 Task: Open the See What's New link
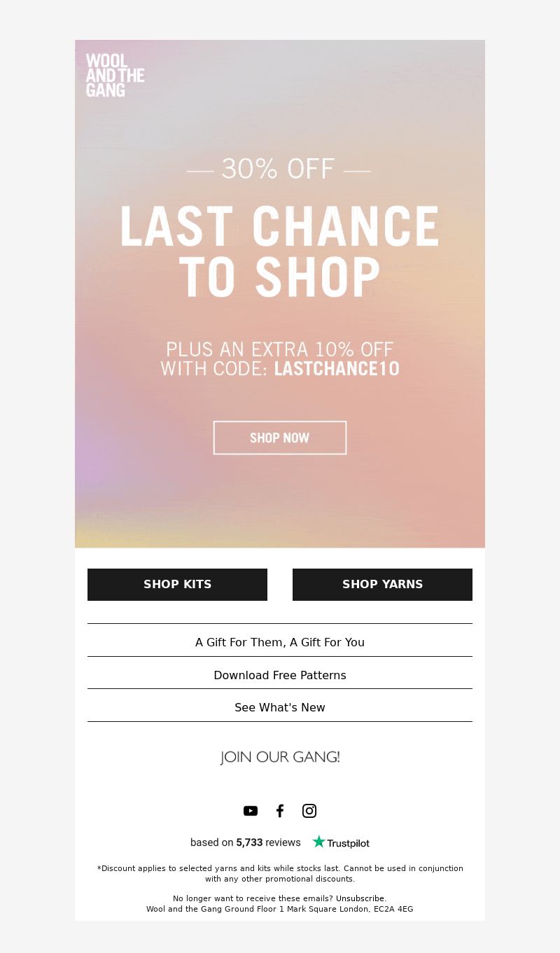coord(280,707)
